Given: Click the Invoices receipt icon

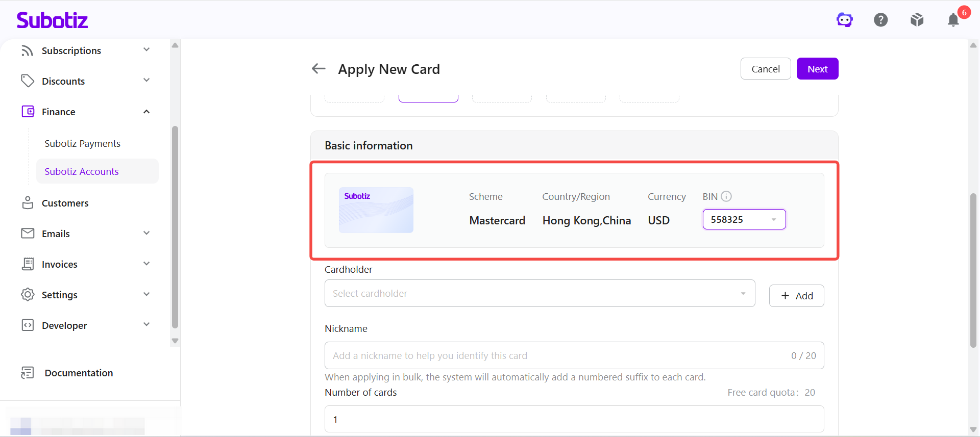Looking at the screenshot, I should [28, 264].
